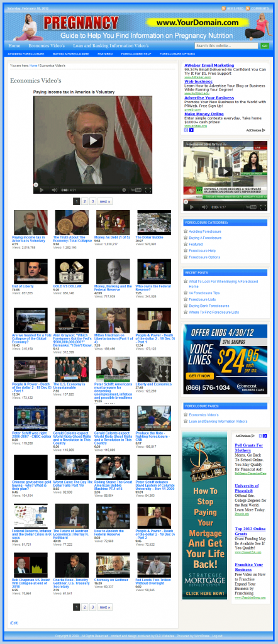278x644 pixels.
Task: Click the News Feed RSS icon
Action: click(x=224, y=8)
